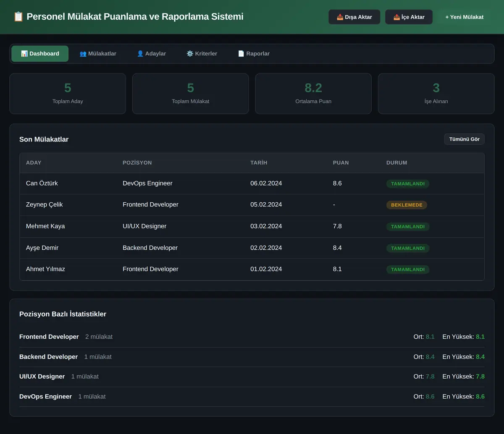
Task: Click the ADAY column header
Action: pos(34,163)
